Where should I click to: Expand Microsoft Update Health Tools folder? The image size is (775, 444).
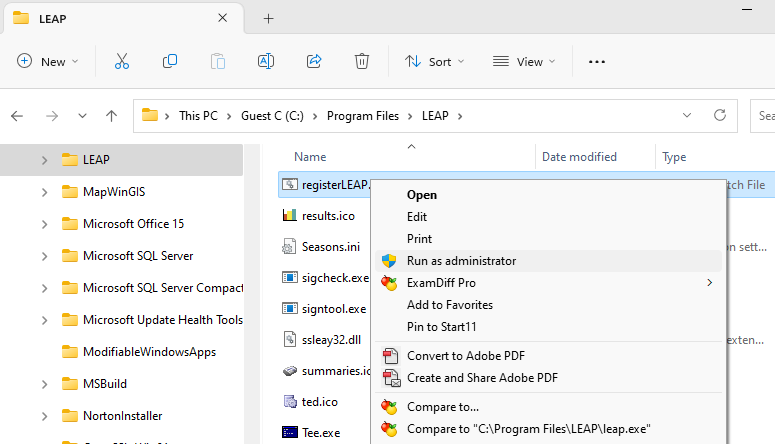pyautogui.click(x=44, y=320)
